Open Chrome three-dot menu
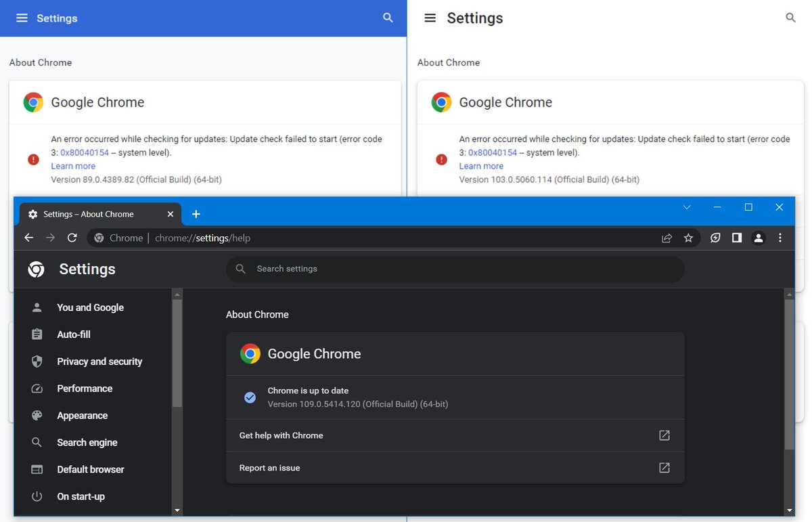Image resolution: width=812 pixels, height=522 pixels. 780,238
